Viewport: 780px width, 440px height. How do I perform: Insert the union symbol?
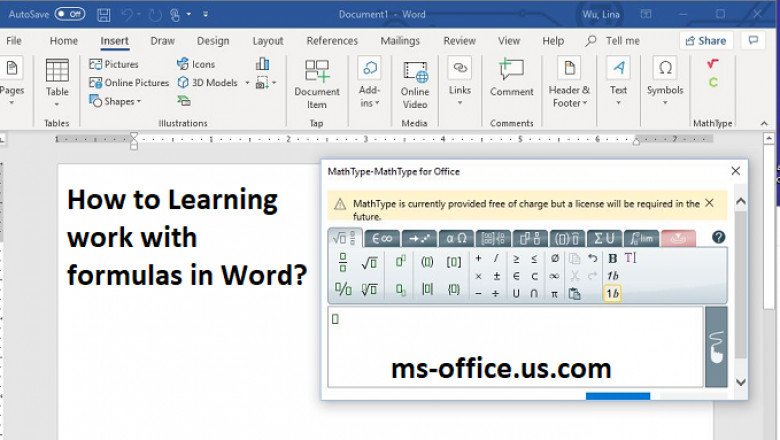[x=516, y=294]
